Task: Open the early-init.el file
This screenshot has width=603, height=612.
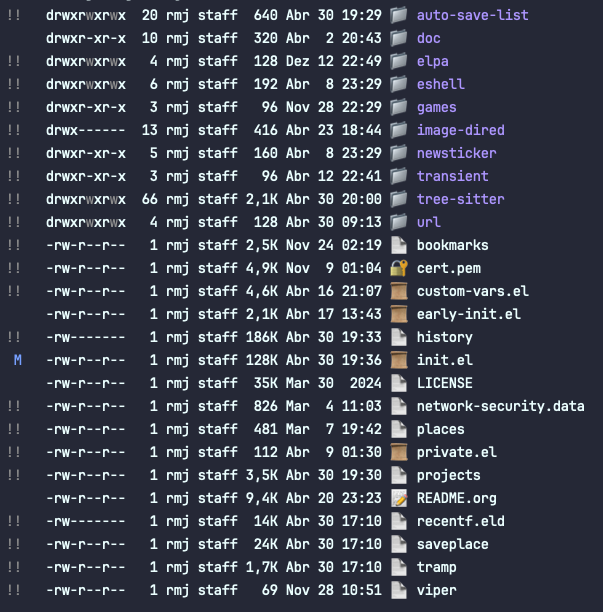Action: 468,314
